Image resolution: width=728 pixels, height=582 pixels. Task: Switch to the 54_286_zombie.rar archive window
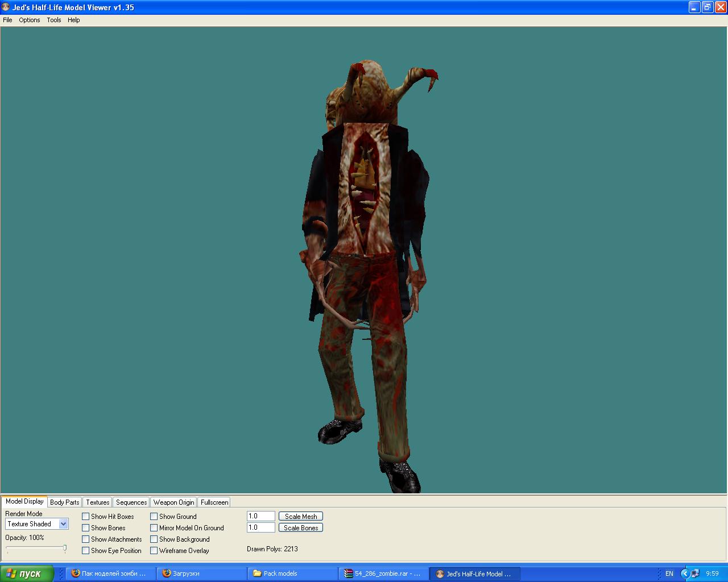click(384, 573)
